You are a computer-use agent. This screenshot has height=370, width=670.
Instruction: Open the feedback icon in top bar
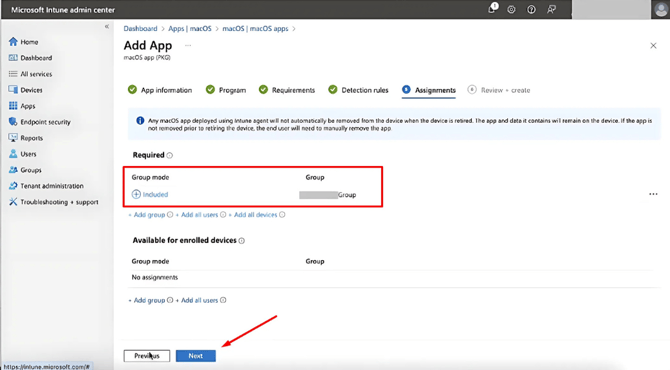551,9
